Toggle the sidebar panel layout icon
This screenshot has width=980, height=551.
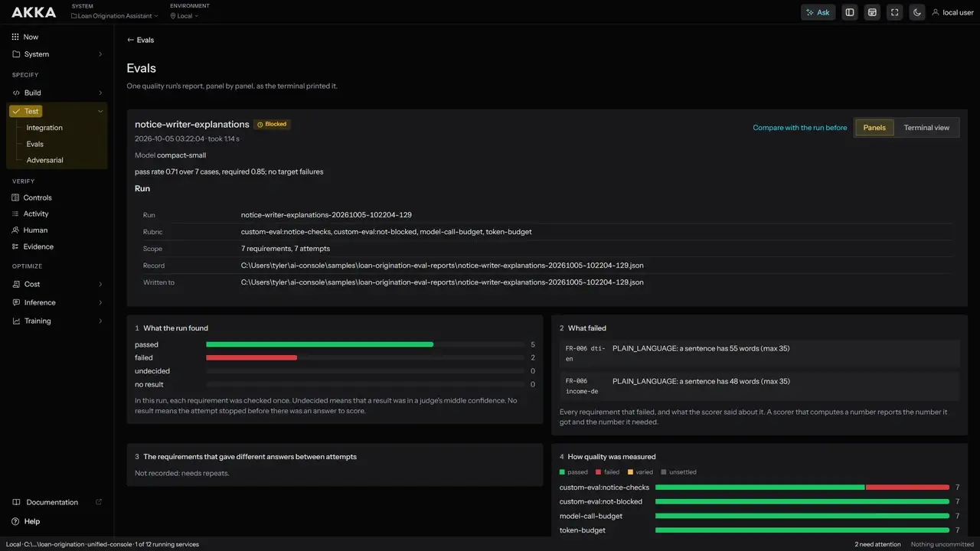[x=849, y=12]
